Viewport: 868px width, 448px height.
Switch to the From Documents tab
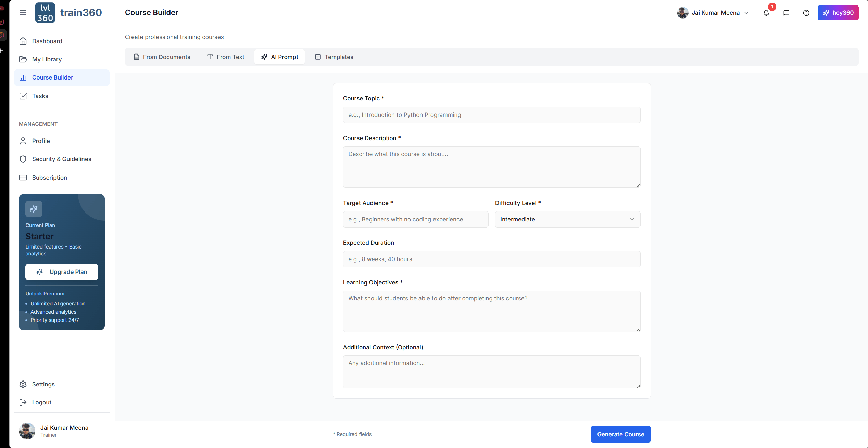pos(162,57)
